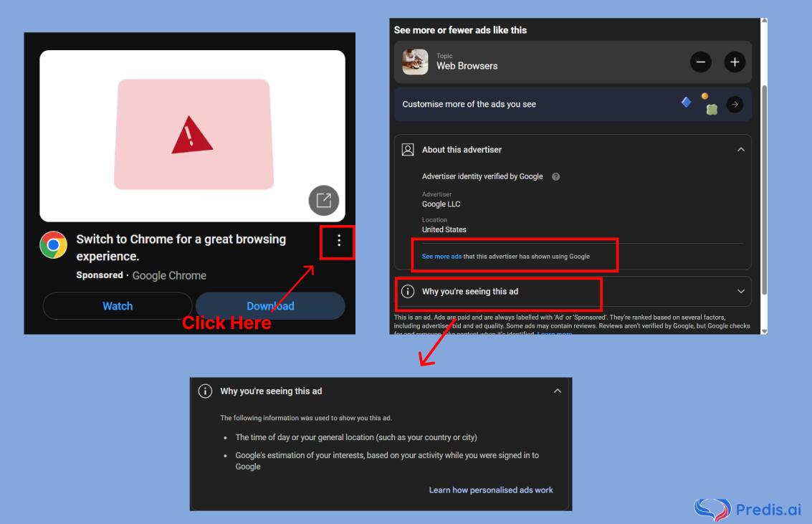The height and width of the screenshot is (524, 812).
Task: Open Learn how personalised ads work
Action: [491, 490]
